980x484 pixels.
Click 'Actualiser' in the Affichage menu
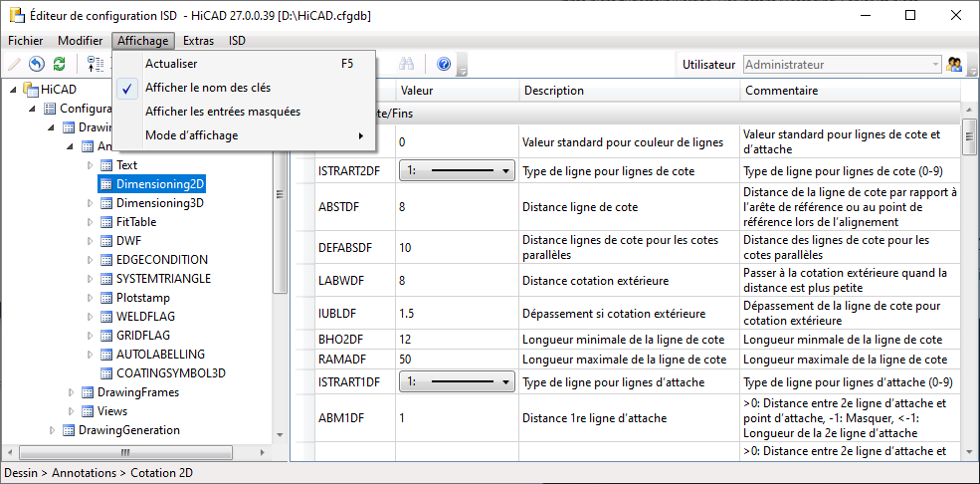pyautogui.click(x=171, y=64)
